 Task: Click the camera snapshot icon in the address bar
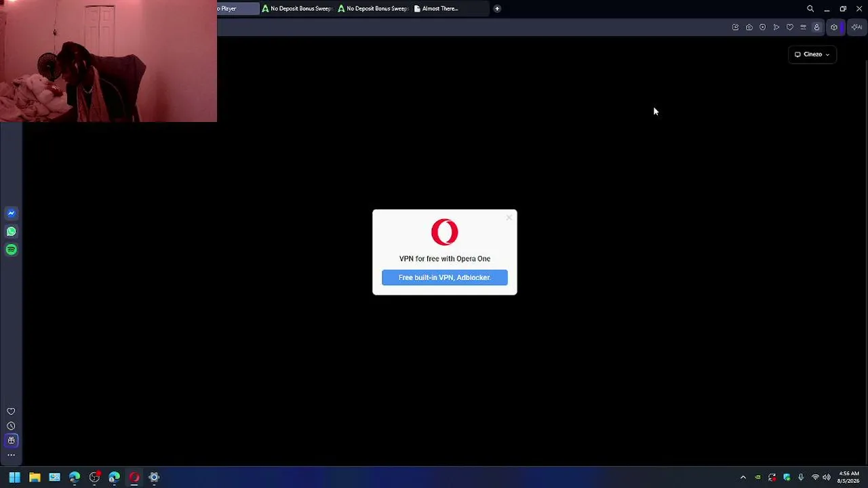[x=749, y=27]
